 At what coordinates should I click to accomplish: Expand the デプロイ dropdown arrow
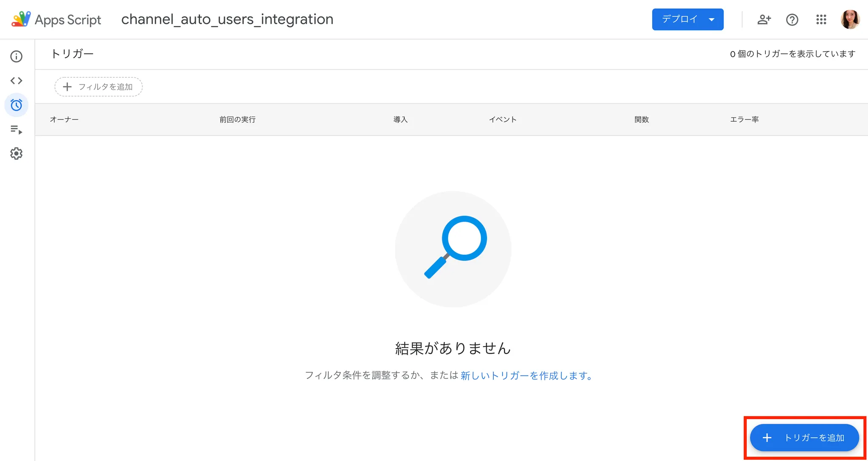coord(712,20)
